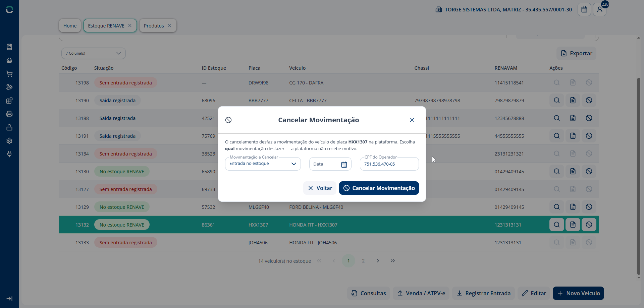Close the Produtos tab
Image resolution: width=644 pixels, height=308 pixels.
click(x=169, y=25)
